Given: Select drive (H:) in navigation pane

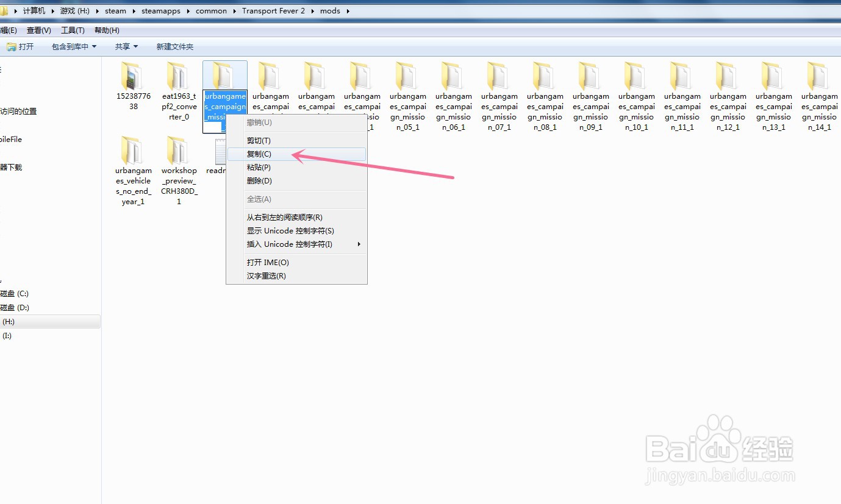Looking at the screenshot, I should (50, 322).
